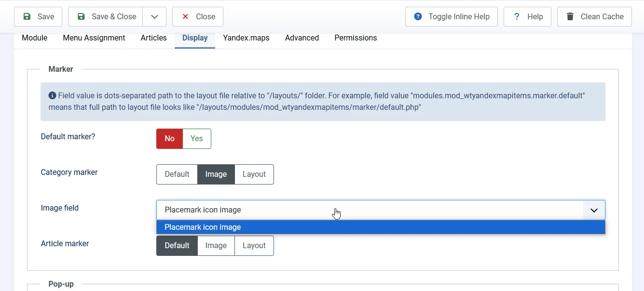The width and height of the screenshot is (644, 291).
Task: Set Default marker to No
Action: pos(169,139)
